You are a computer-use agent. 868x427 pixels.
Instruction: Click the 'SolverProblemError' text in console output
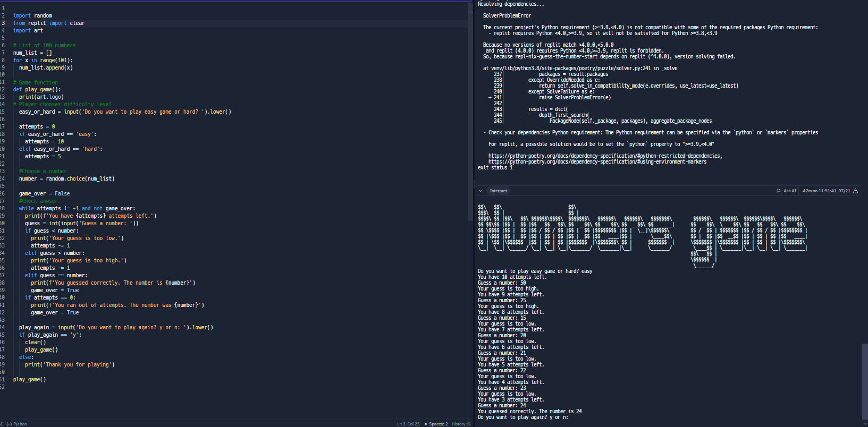click(507, 15)
